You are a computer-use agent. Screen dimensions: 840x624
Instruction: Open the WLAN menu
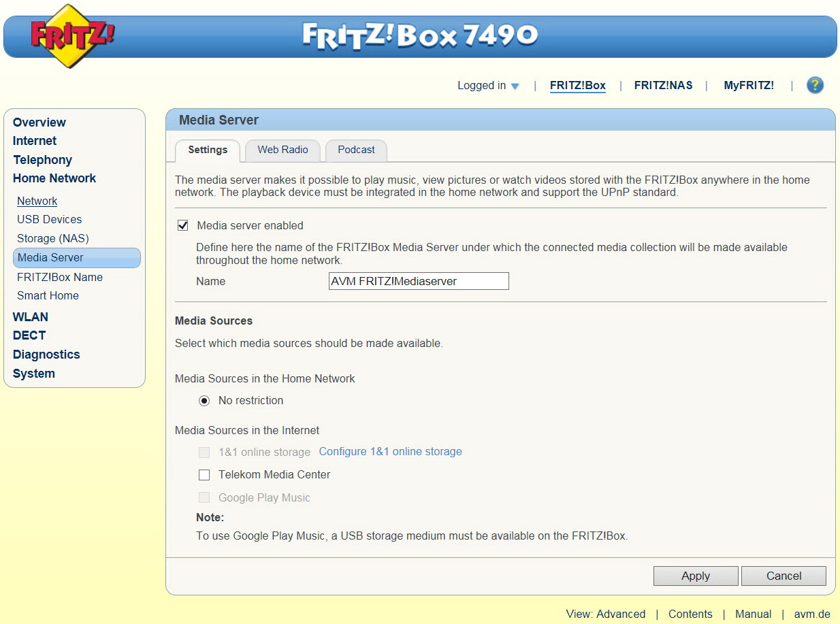(31, 317)
